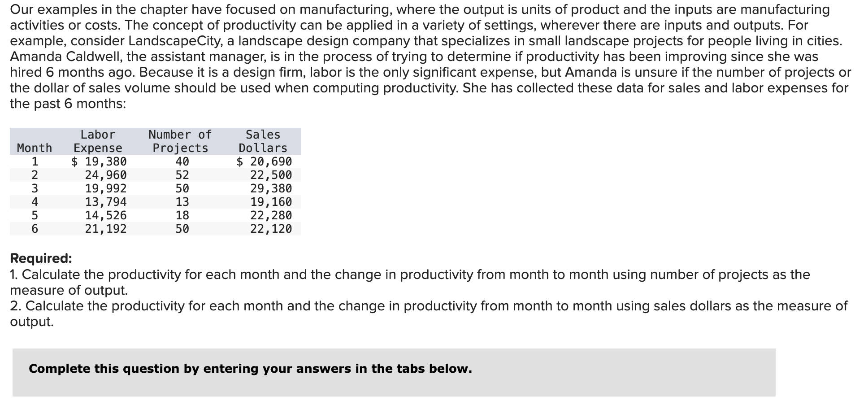The width and height of the screenshot is (868, 401).
Task: Click the 13,794 labor expense cell
Action: point(106,202)
